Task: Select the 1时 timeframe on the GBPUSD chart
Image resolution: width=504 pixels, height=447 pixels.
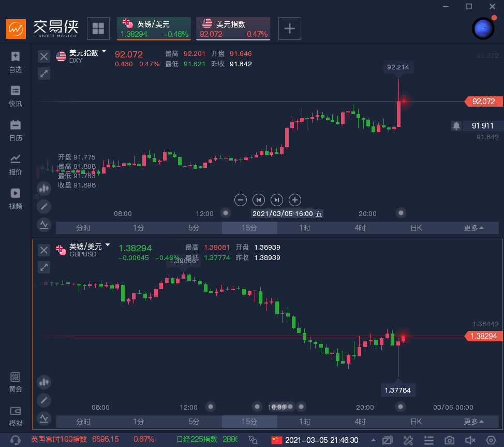Action: click(304, 422)
